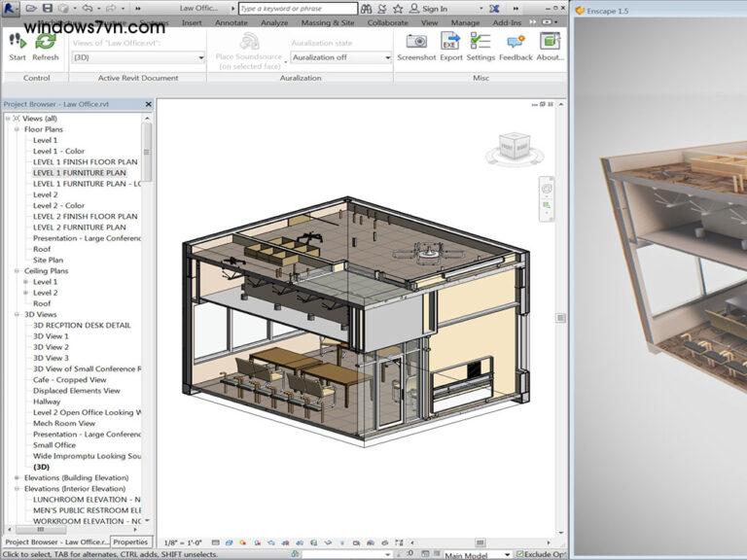Click the Enscape Start button
Viewport: 747px width, 560px height.
pyautogui.click(x=18, y=47)
